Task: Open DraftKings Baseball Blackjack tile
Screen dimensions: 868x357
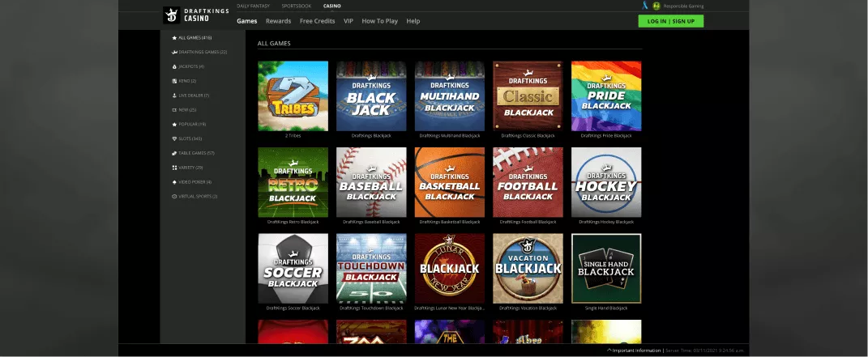Action: (371, 182)
